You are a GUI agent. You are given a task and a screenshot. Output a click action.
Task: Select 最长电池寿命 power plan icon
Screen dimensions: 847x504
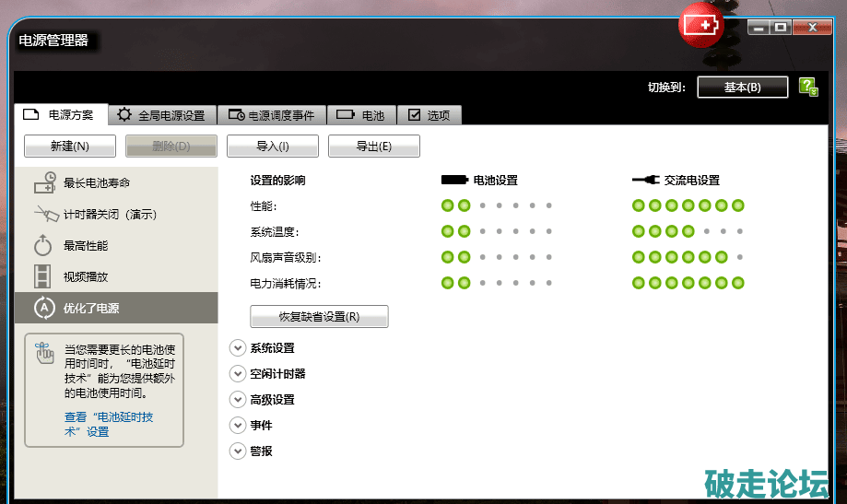click(x=44, y=183)
